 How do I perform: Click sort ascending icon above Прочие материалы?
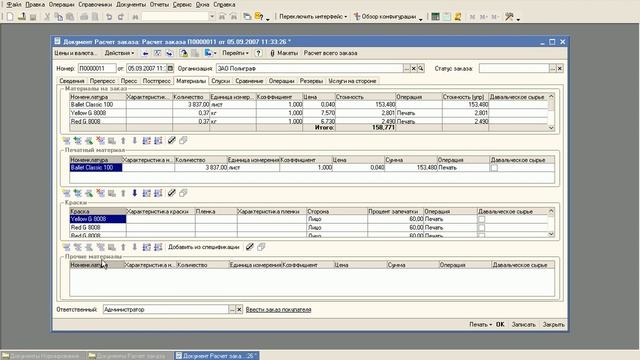point(147,247)
